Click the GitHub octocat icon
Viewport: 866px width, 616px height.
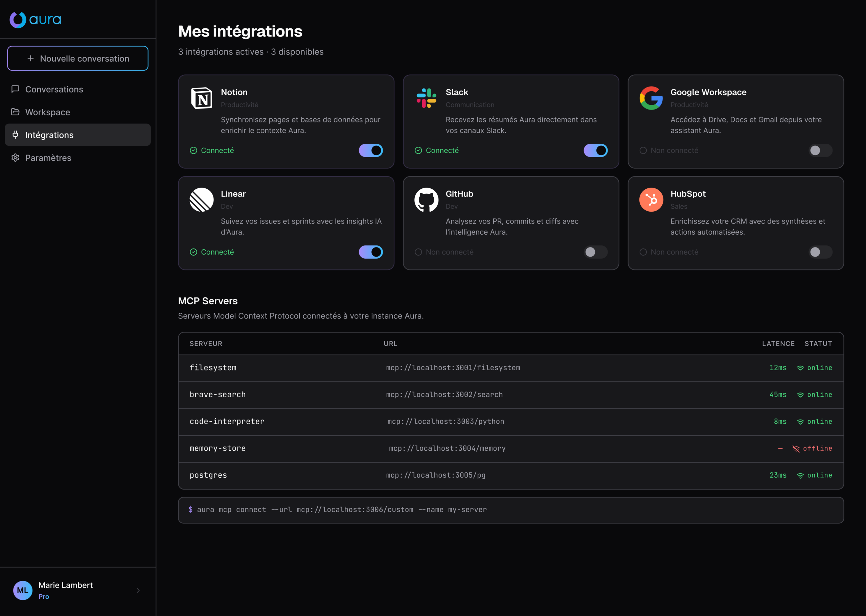point(427,200)
